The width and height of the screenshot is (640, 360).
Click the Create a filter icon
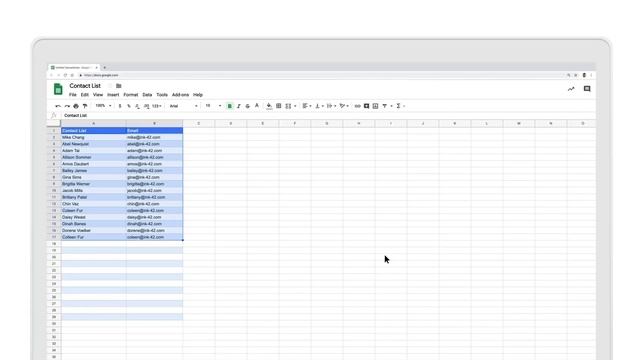pos(384,106)
